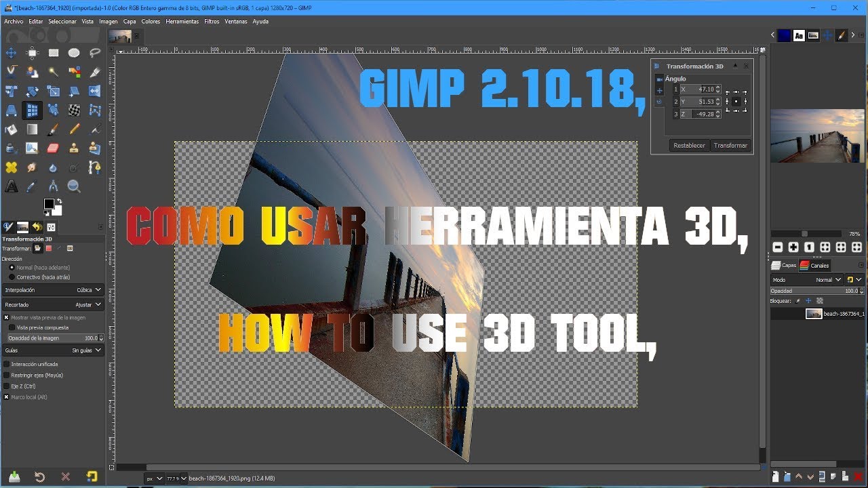This screenshot has height=488, width=868.
Task: Select the Free Select lasso tool
Action: pyautogui.click(x=94, y=53)
